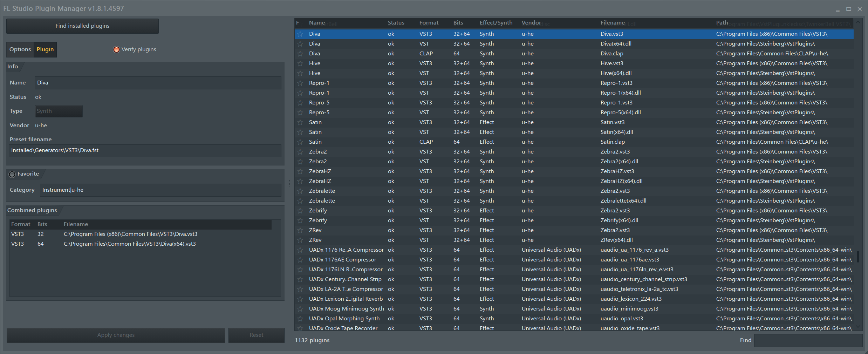Click the Find installed plugins button
868x354 pixels.
82,26
